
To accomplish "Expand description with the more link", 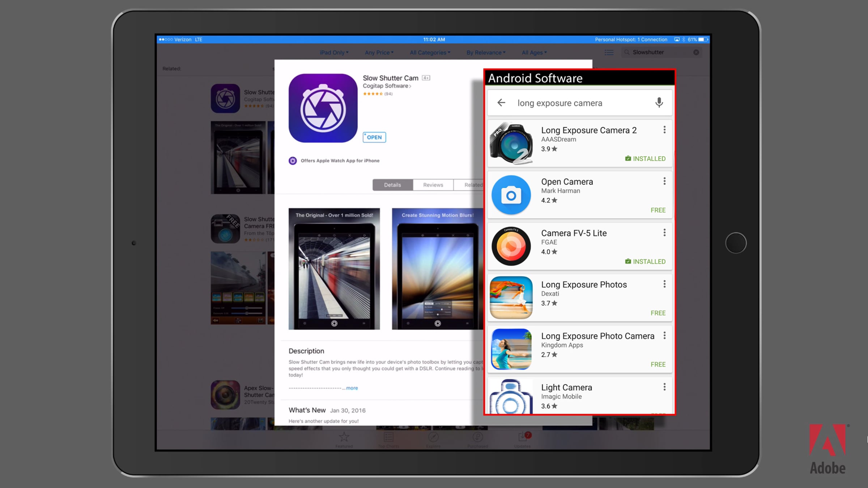I will (352, 388).
